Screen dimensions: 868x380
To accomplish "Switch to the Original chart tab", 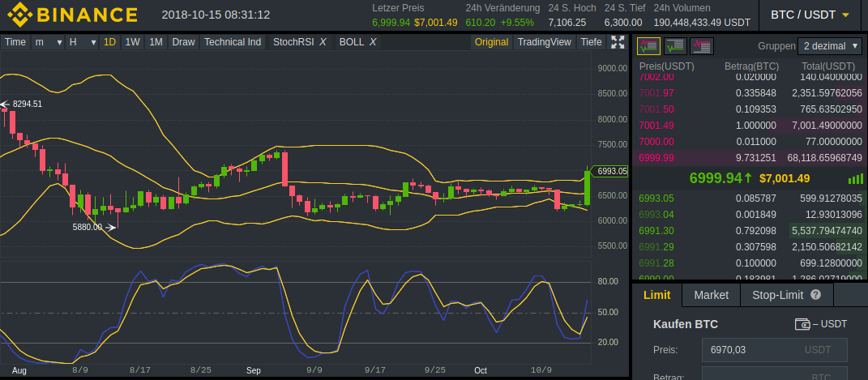I will click(x=492, y=42).
